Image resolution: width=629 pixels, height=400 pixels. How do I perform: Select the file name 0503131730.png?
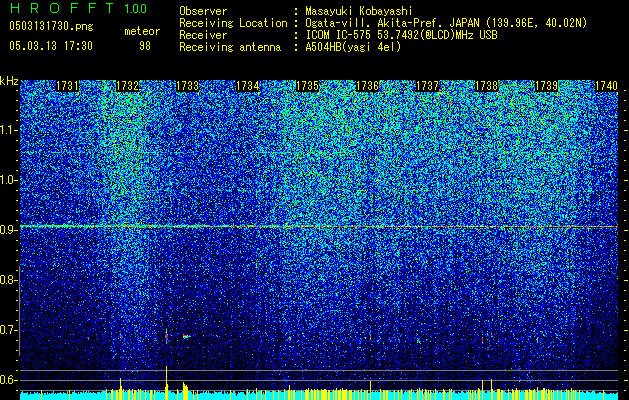coord(51,26)
